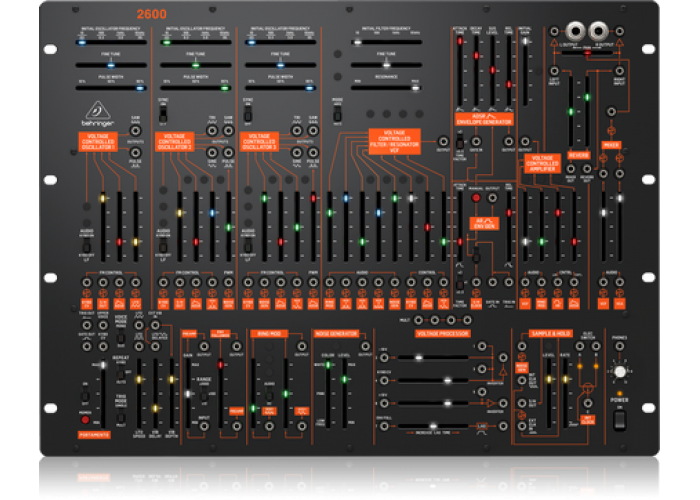The width and height of the screenshot is (700, 500).
Task: Toggle the preamp range switch
Action: click(x=204, y=394)
